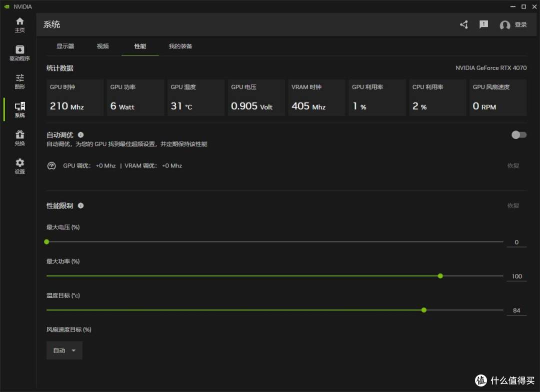The image size is (540, 392).
Task: Minimize the NVIDIA window
Action: 513,6
